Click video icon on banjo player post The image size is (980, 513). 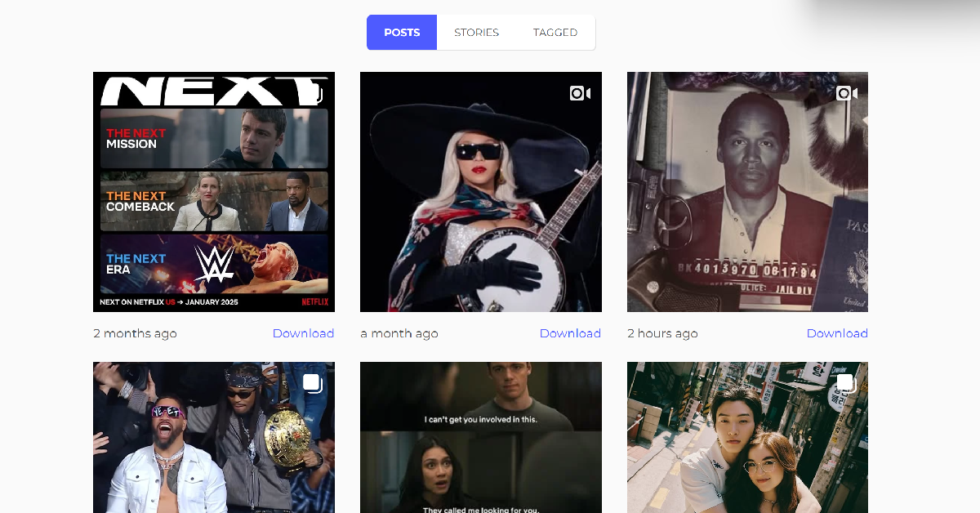point(580,93)
